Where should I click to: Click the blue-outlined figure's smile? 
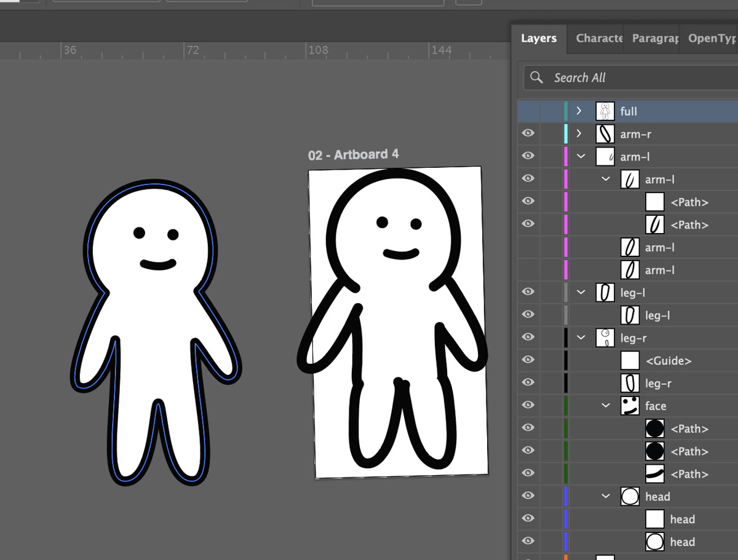coord(158,264)
